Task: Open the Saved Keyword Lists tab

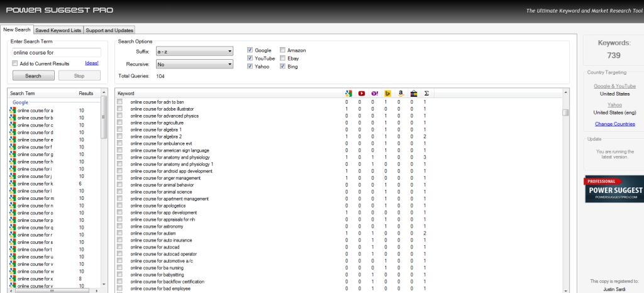Action: (58, 30)
